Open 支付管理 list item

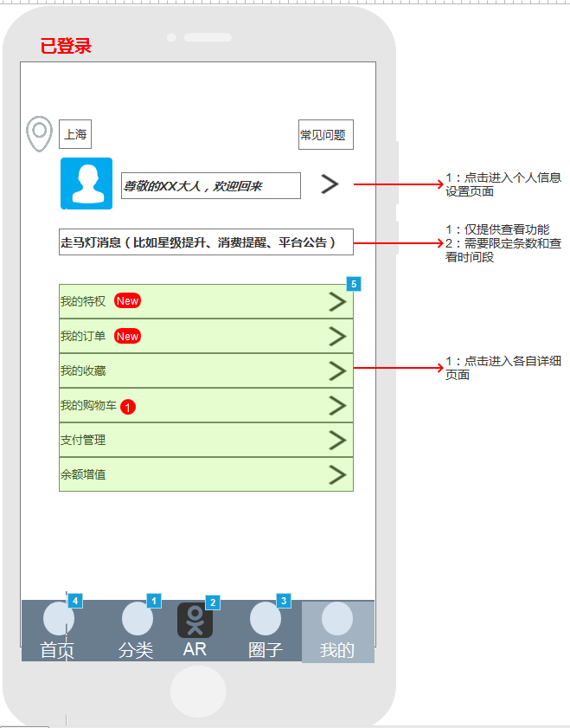click(205, 440)
